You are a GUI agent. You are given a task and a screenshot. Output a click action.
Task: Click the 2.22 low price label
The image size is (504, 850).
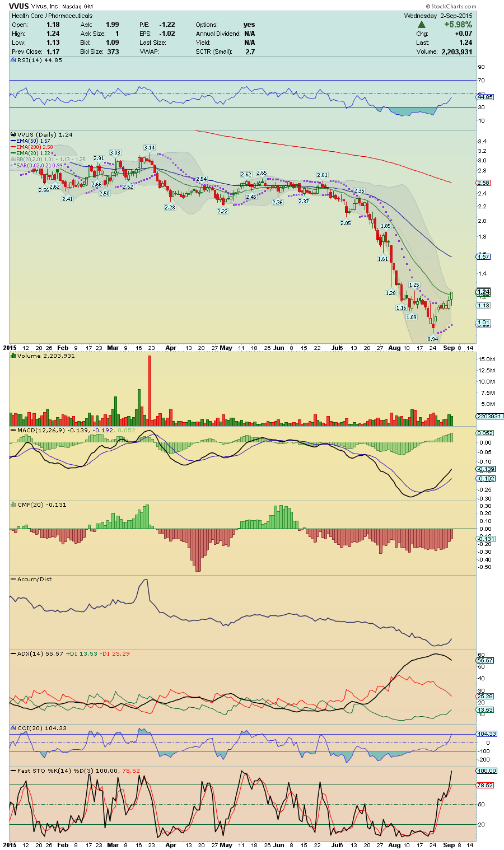click(x=223, y=211)
